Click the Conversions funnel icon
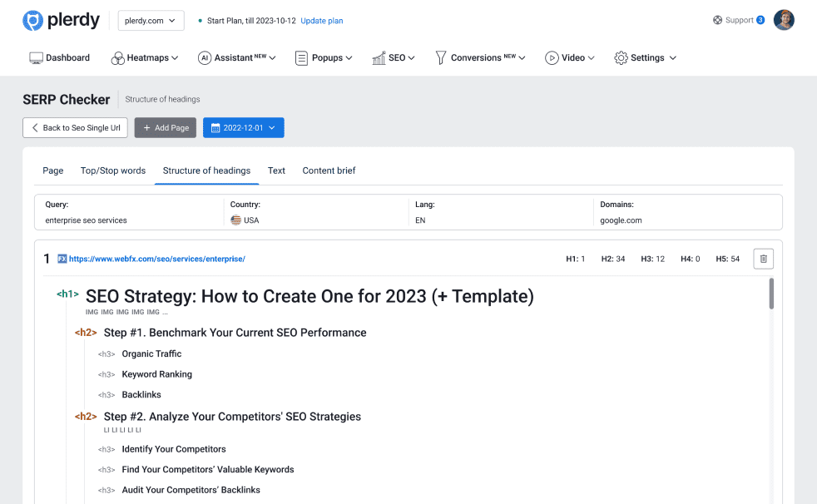The width and height of the screenshot is (817, 504). (x=441, y=58)
